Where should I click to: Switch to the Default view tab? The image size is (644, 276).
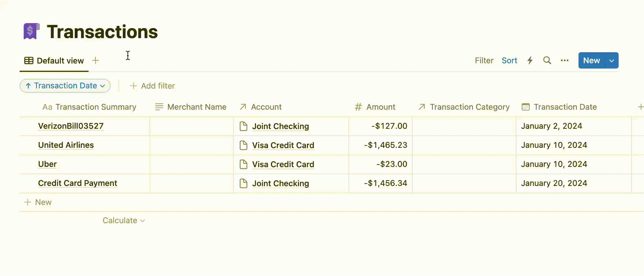point(60,60)
